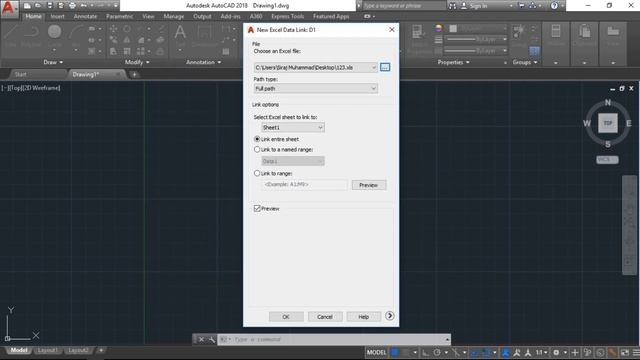The image size is (640, 360).
Task: Switch to the Output ribbon tab
Action: (202, 16)
